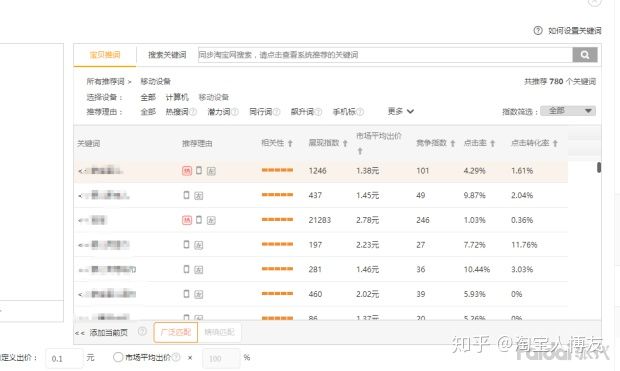Screen dimensions: 620x371
Task: Choose 广泛匹配 match type
Action: coord(176,332)
